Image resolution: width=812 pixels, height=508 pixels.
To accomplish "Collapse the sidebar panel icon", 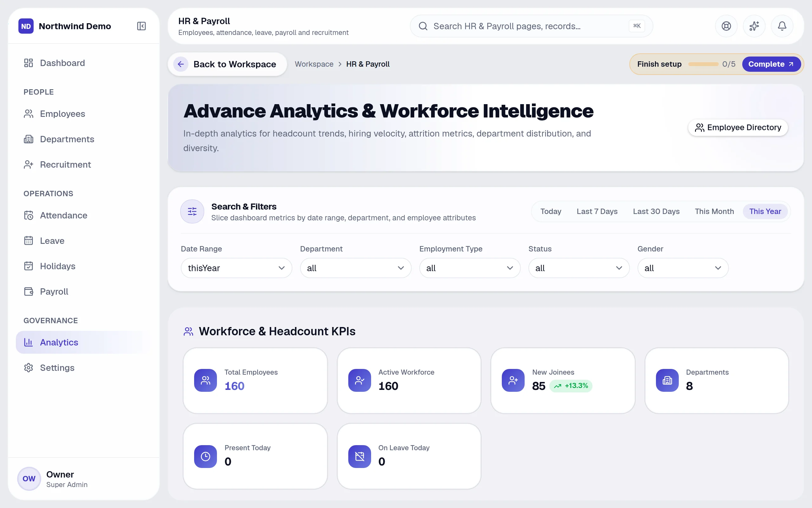I will (141, 26).
